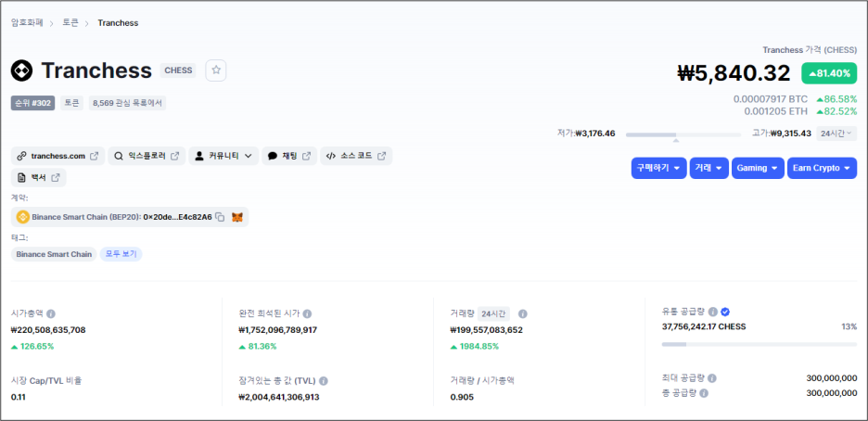The width and height of the screenshot is (868, 421).
Task: Click the Tranchess logo icon
Action: coord(21,70)
